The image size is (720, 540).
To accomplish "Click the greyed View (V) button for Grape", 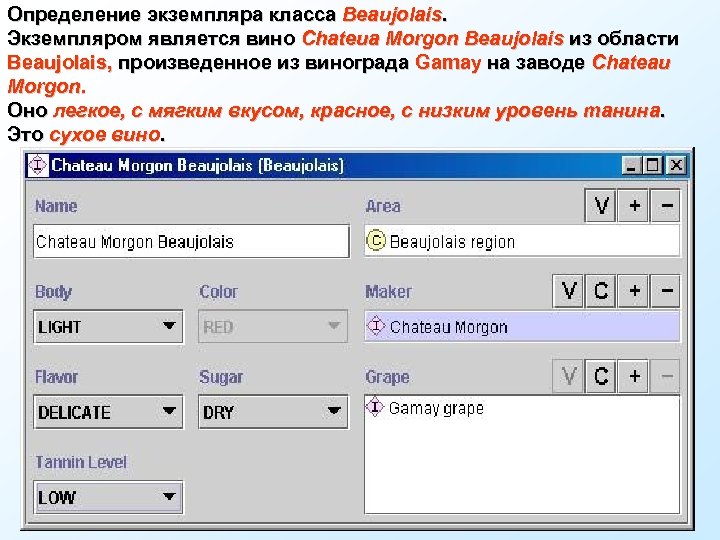I will pyautogui.click(x=568, y=376).
